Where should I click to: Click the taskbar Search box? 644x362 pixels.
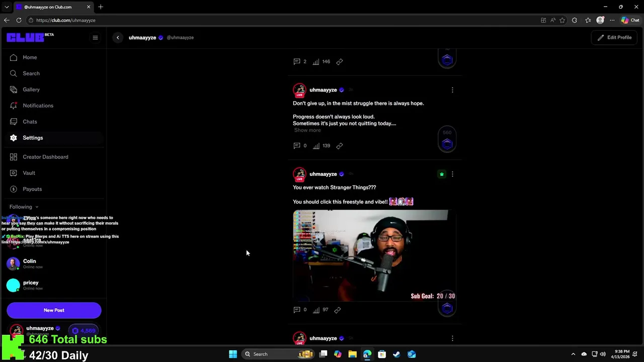(x=278, y=354)
